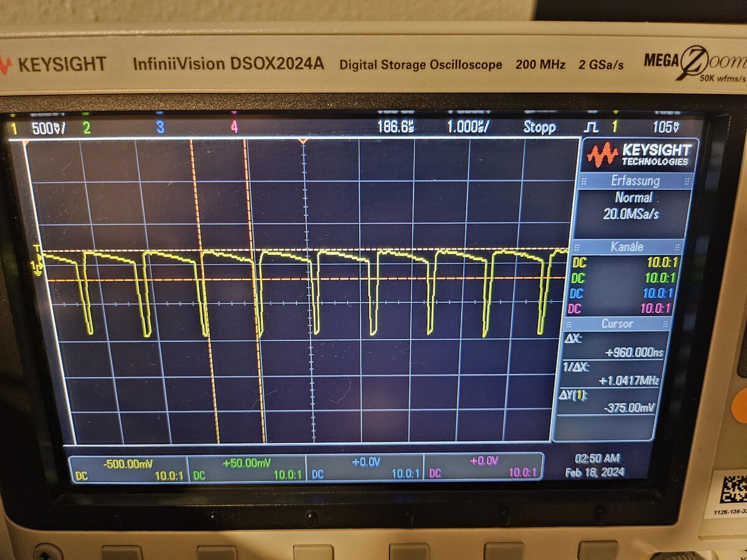Screen dimensions: 747x560
Task: Tap the yellow 10.0:1 probe ratio in Kanäle
Action: [x=662, y=262]
